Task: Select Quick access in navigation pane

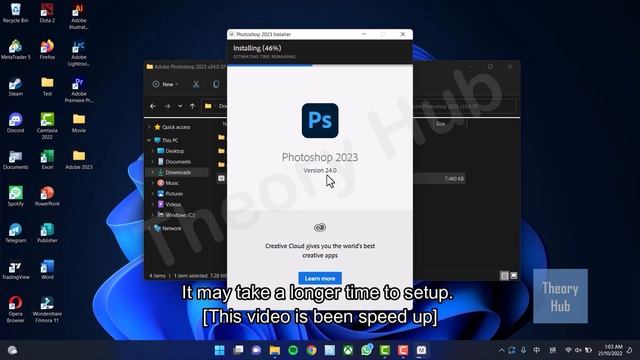Action: click(176, 127)
